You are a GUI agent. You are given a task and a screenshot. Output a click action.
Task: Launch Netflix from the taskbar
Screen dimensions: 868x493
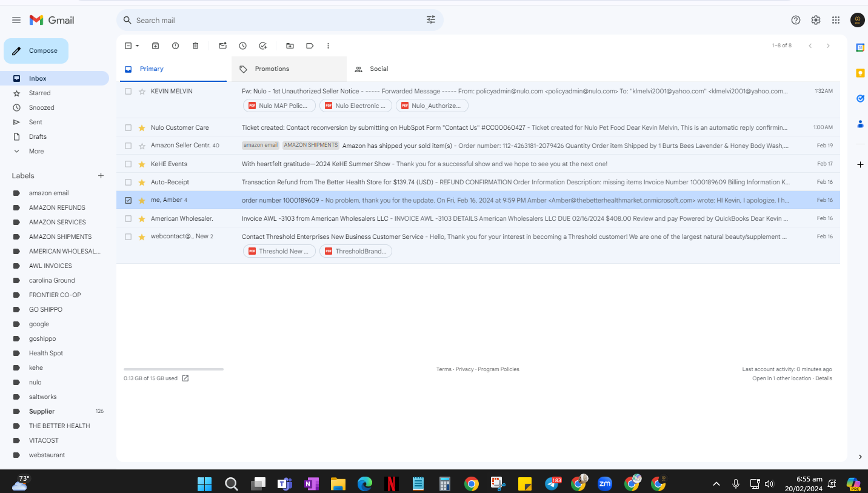pyautogui.click(x=391, y=483)
